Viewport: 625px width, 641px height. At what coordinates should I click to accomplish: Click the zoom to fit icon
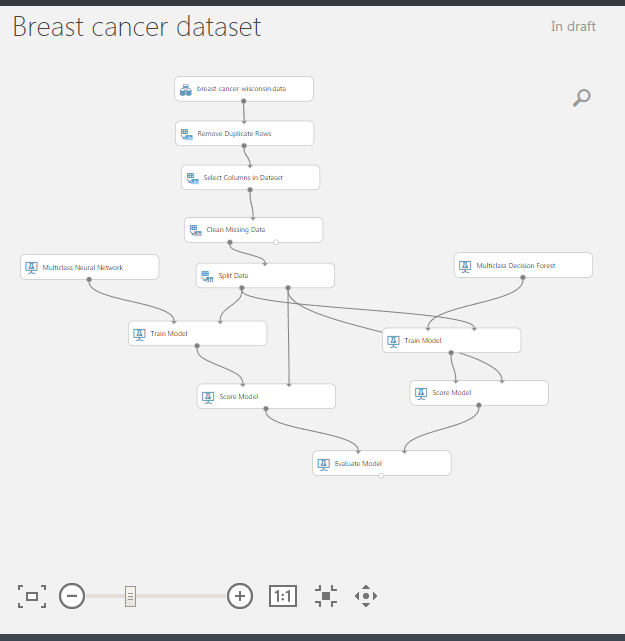pos(32,596)
